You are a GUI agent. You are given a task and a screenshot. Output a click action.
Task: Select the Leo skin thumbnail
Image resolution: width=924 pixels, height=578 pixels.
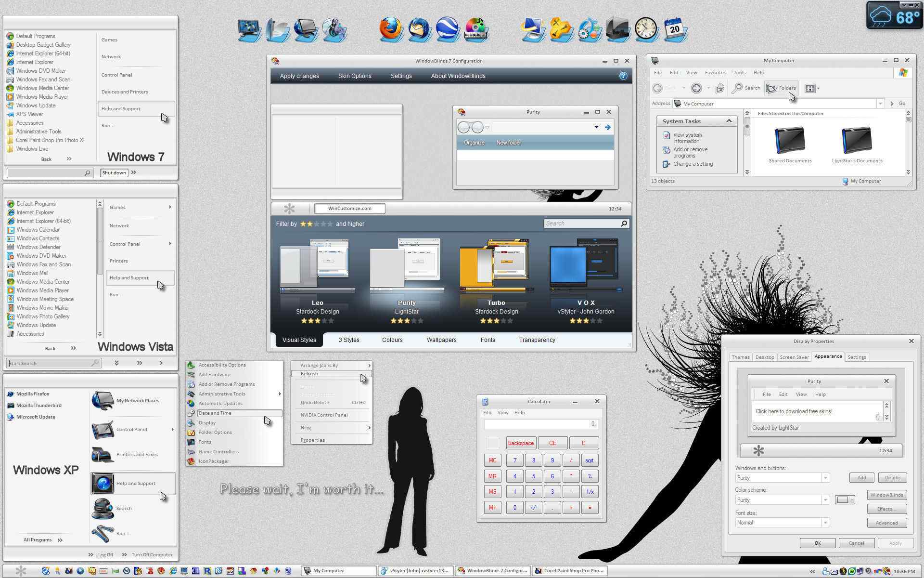317,265
